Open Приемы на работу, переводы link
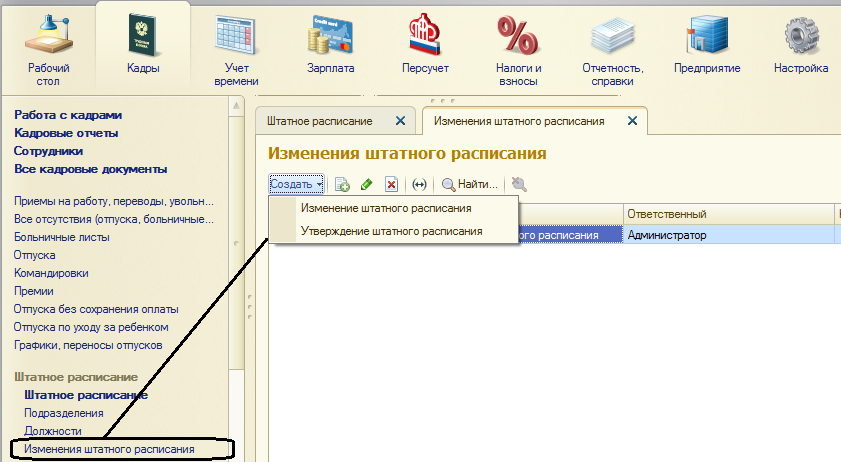Screen dimensions: 841x462 [x=114, y=201]
